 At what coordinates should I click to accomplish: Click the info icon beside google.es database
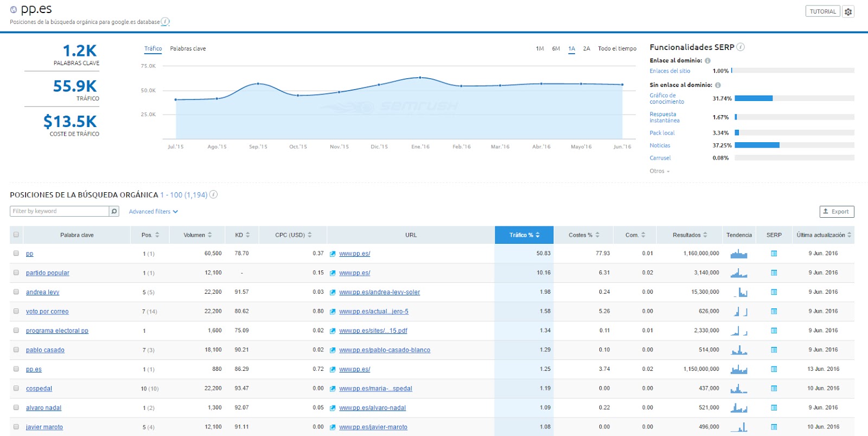point(165,22)
